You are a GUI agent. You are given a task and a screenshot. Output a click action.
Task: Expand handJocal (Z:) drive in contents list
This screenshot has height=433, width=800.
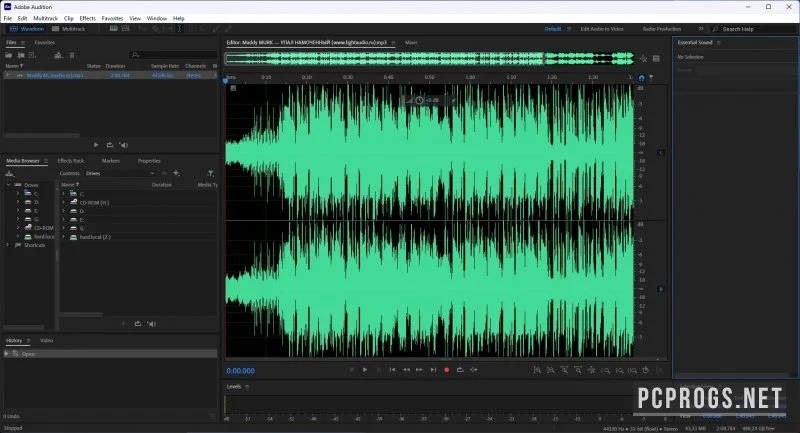pyautogui.click(x=63, y=237)
